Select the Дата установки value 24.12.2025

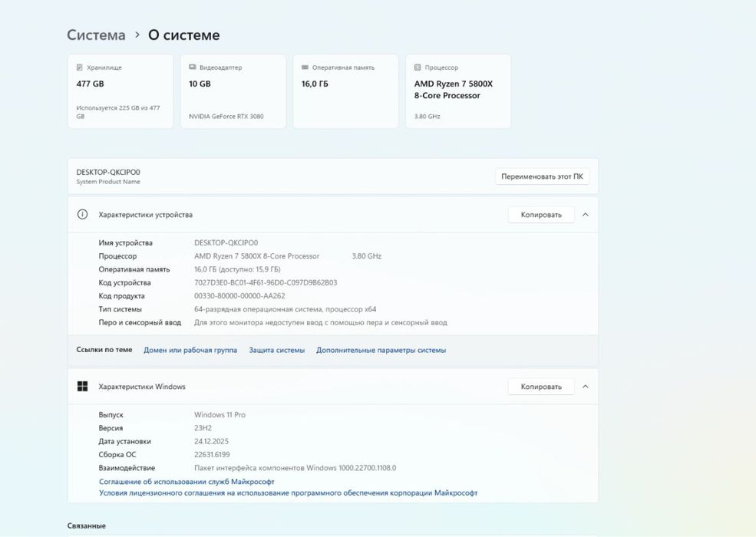point(211,441)
